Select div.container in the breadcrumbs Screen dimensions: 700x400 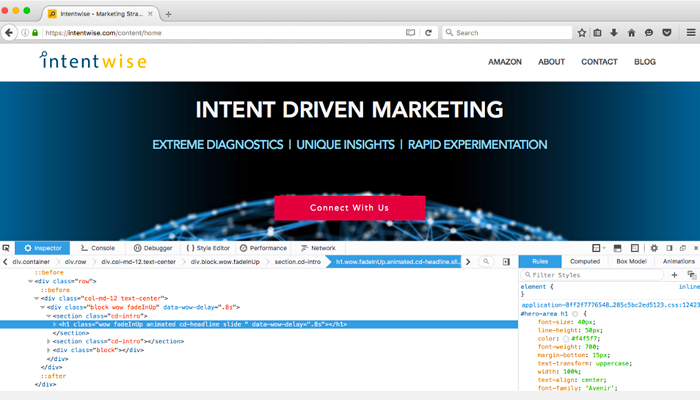(31, 262)
